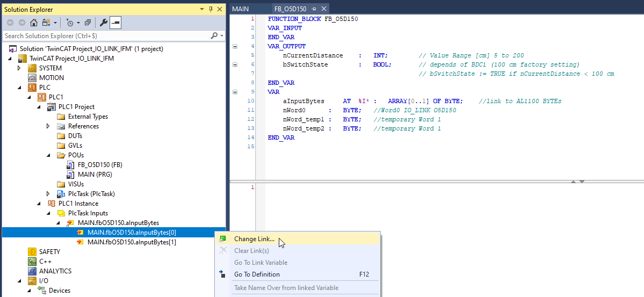Collapse the POUs folder
The image size is (644, 297).
(48, 155)
